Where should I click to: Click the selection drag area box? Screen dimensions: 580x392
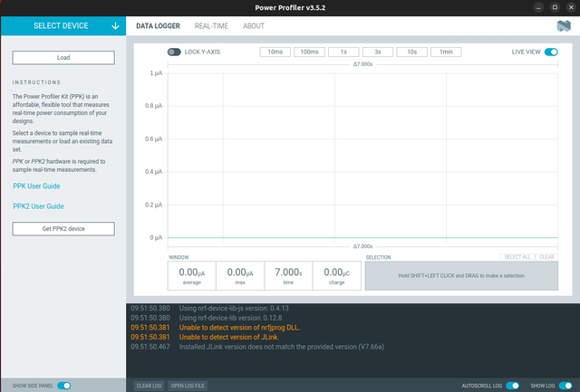tap(460, 276)
